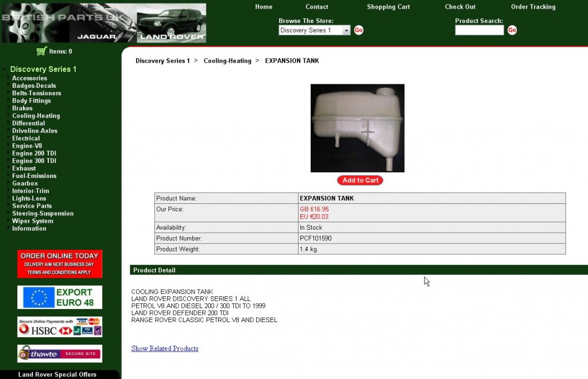Open the Browse The Store dropdown
The image size is (588, 379).
coord(314,30)
